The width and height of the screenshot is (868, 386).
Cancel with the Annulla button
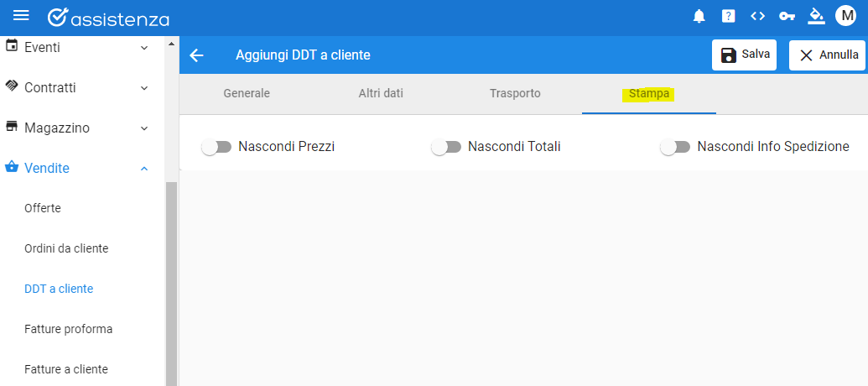828,55
